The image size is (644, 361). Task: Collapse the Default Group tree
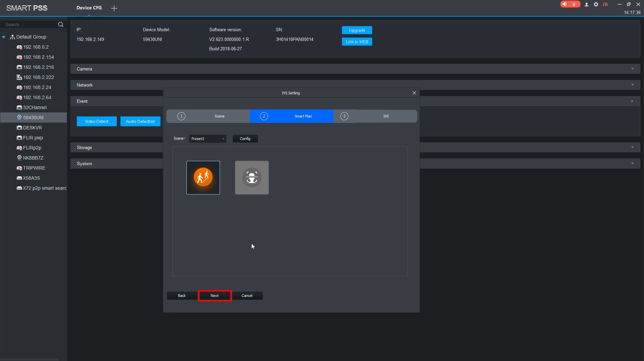(4, 37)
